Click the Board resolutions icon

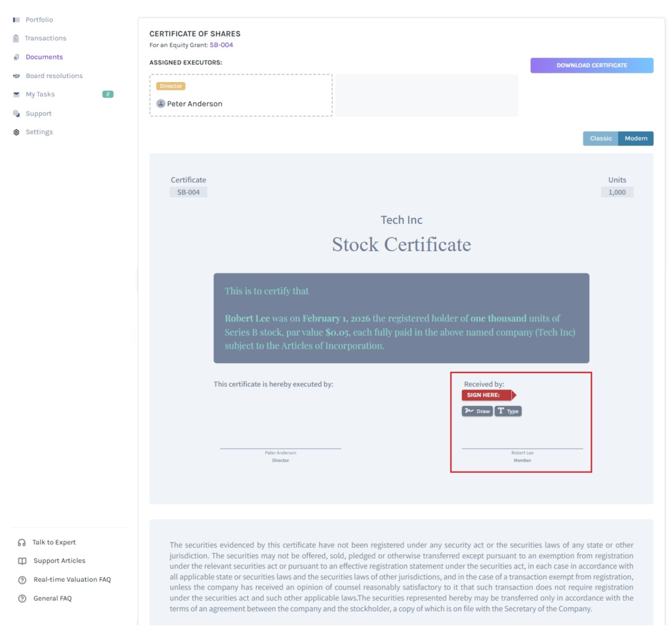click(16, 76)
